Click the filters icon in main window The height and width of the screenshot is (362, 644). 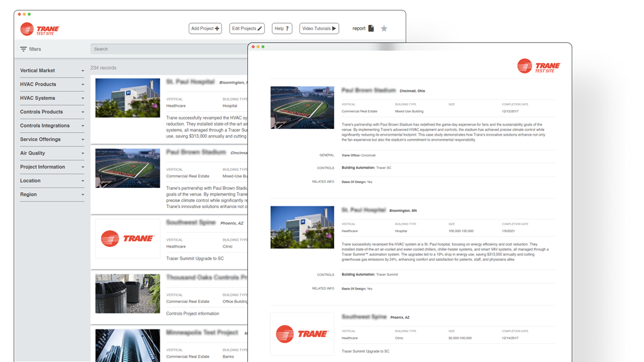pos(23,49)
